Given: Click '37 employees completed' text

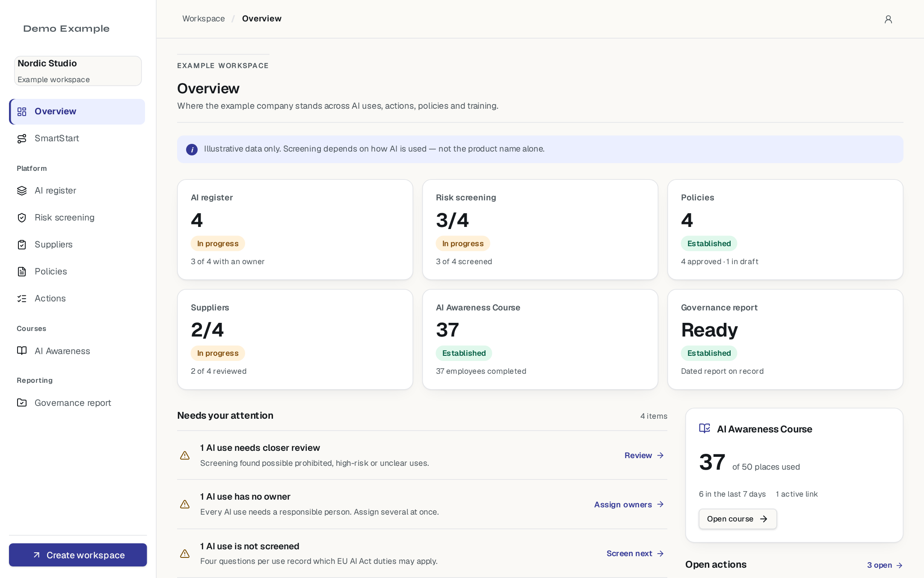Looking at the screenshot, I should (x=481, y=371).
